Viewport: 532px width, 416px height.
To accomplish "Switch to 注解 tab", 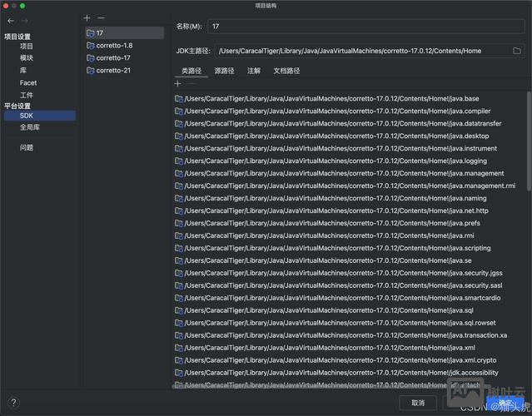I will pos(254,71).
